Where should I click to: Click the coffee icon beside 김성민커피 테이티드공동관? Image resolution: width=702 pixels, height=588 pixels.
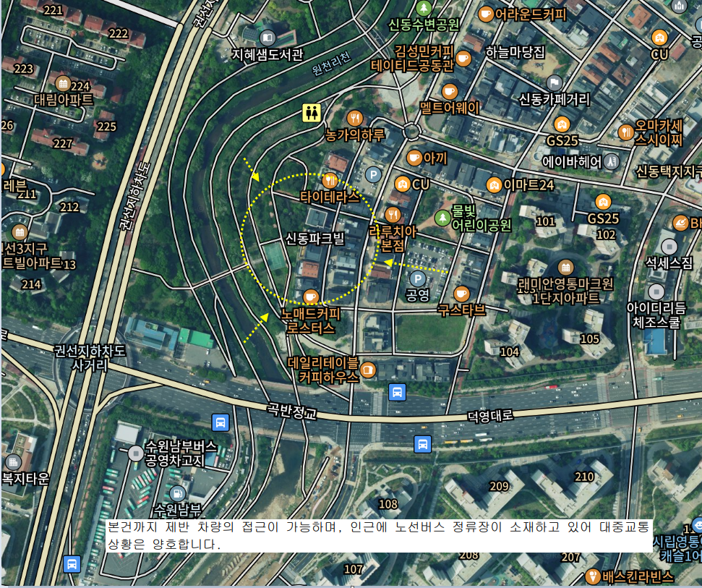coord(463,58)
